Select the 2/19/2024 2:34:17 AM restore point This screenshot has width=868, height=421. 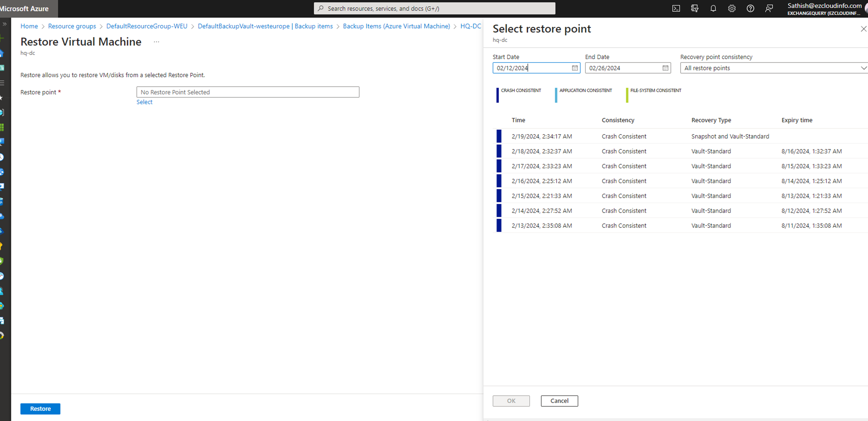542,136
